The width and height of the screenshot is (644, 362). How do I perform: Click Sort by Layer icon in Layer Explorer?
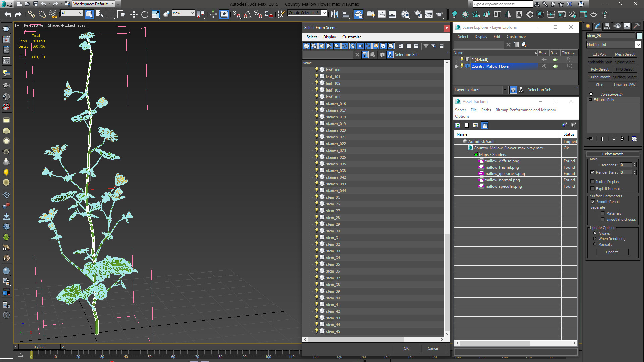513,90
